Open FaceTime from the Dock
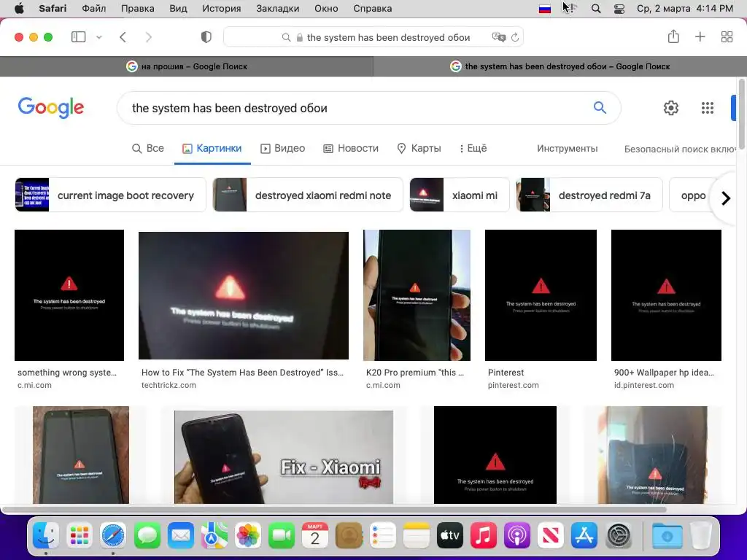 (282, 536)
